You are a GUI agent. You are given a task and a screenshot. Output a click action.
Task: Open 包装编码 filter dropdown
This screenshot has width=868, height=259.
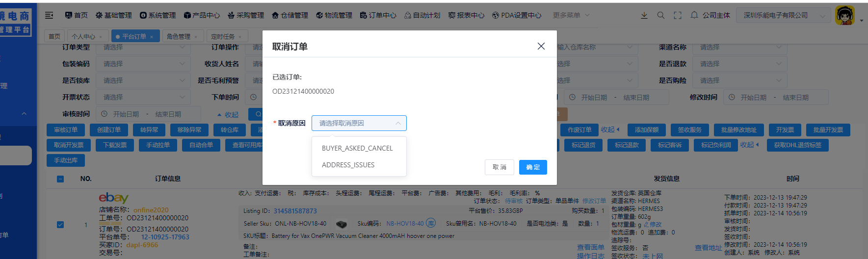(143, 64)
